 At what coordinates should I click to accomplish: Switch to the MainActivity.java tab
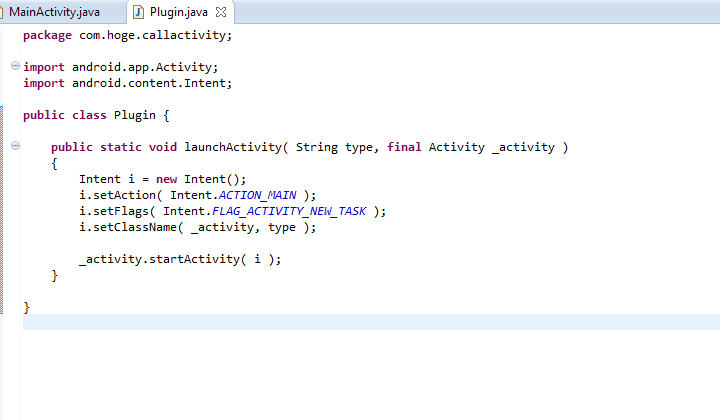[x=55, y=12]
